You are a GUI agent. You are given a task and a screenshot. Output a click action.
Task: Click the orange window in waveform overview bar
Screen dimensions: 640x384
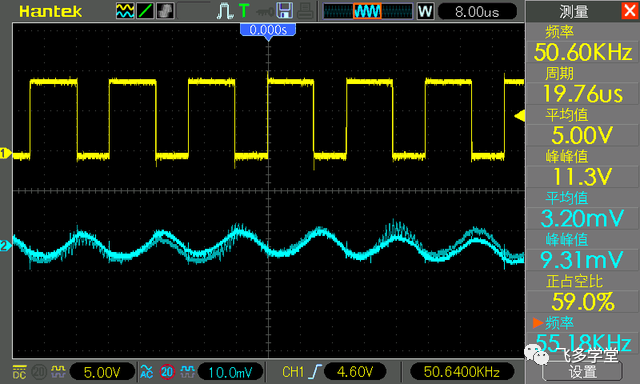[367, 11]
